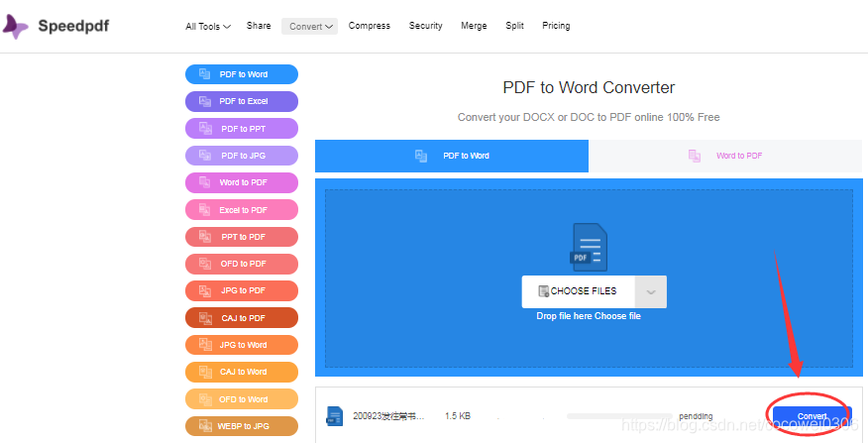This screenshot has width=868, height=443.
Task: Click the Word to PDF tab icon
Action: pyautogui.click(x=695, y=156)
